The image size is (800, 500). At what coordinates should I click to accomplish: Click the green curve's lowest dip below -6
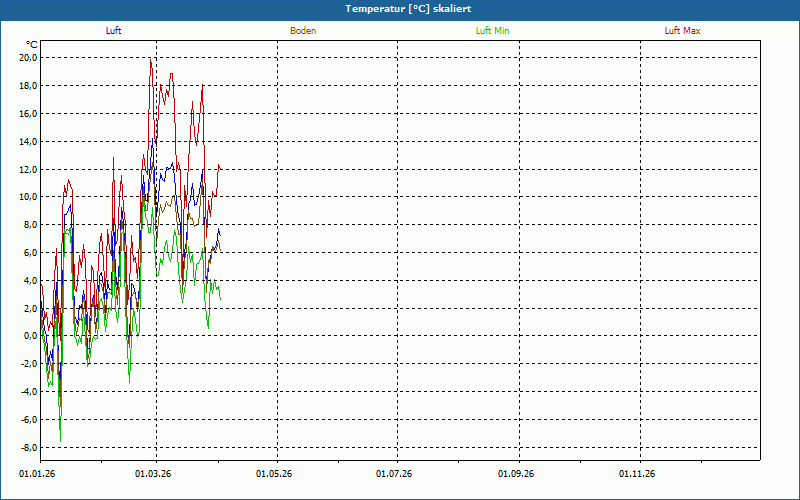click(x=60, y=440)
